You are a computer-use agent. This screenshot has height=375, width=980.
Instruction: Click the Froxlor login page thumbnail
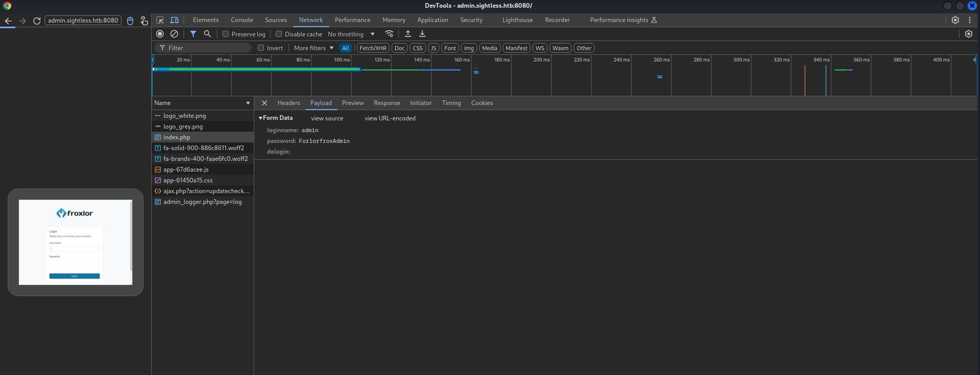pyautogui.click(x=75, y=242)
